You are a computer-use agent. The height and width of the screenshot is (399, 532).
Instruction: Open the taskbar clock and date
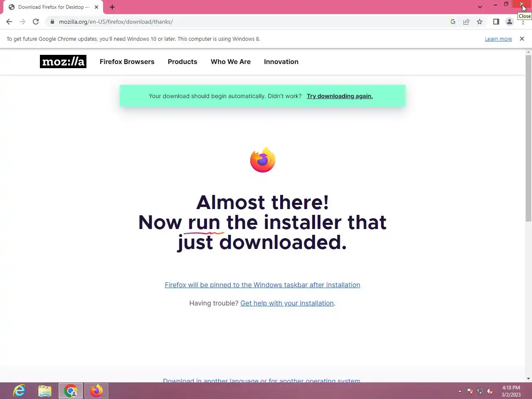coord(511,391)
